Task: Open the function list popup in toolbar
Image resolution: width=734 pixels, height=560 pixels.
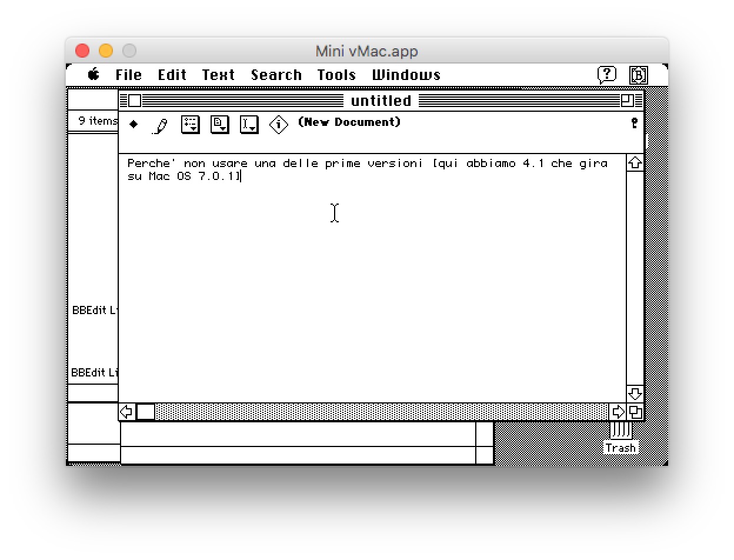Action: (191, 125)
